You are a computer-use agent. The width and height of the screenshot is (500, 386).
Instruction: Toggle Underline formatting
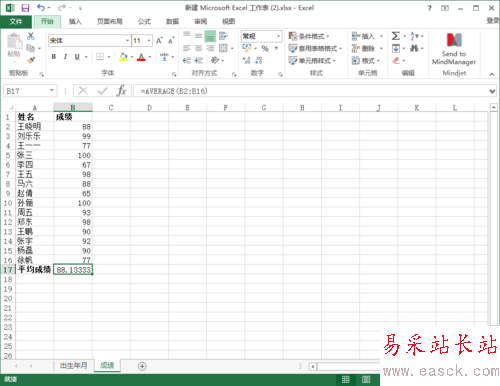(77, 57)
